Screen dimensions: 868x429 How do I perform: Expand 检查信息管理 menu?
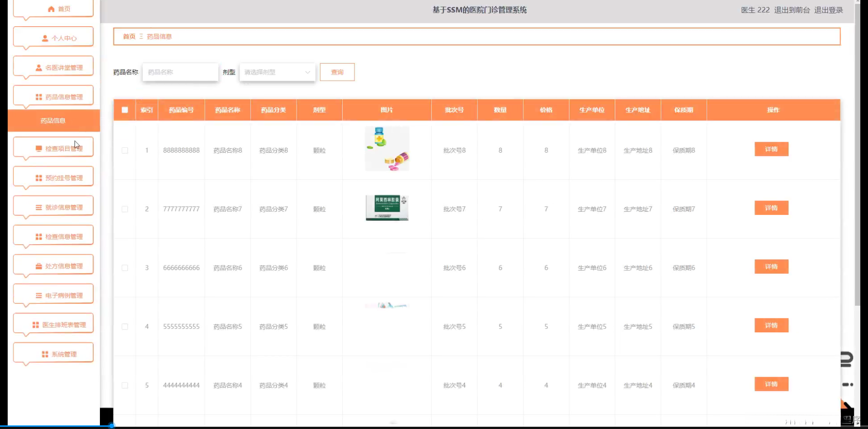(x=53, y=236)
